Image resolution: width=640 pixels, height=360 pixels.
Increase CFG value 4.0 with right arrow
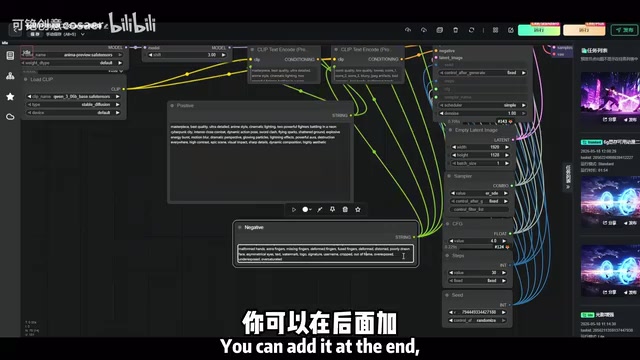(504, 241)
